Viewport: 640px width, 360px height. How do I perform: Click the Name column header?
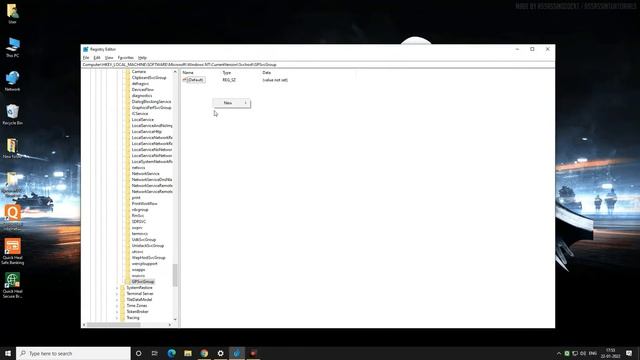[x=188, y=72]
